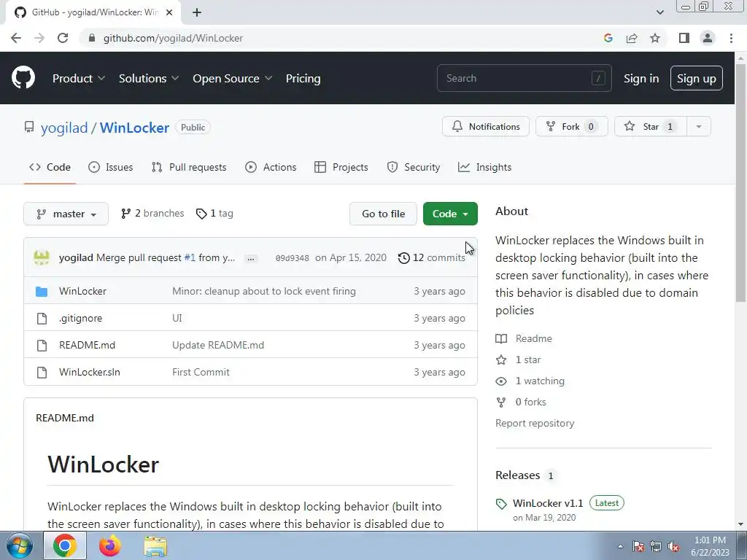Image resolution: width=747 pixels, height=560 pixels.
Task: Click the book icon beside Readme
Action: pos(501,338)
